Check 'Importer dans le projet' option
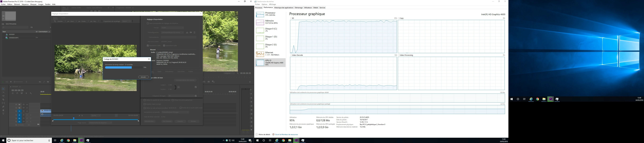 (x=144, y=104)
